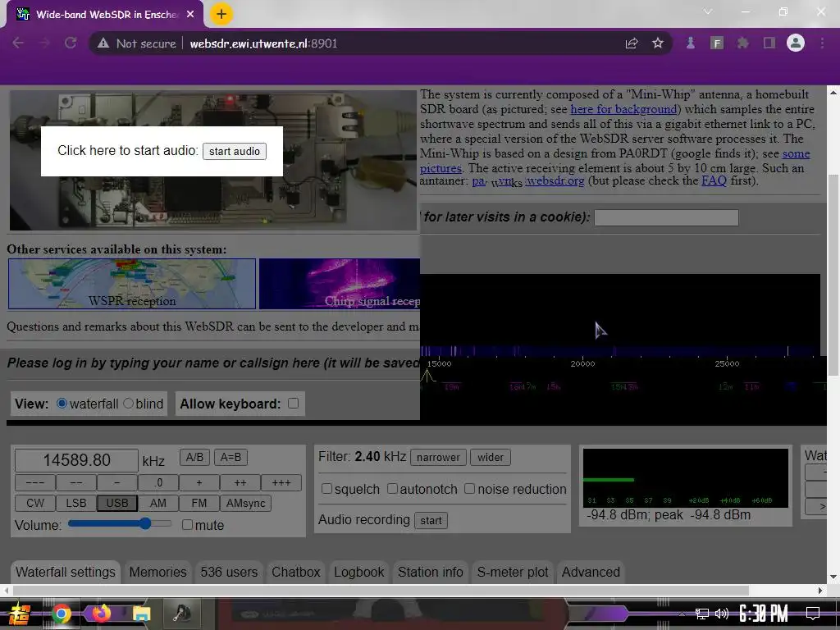Image resolution: width=840 pixels, height=630 pixels.
Task: Open a new tab with the plus button
Action: click(x=221, y=14)
